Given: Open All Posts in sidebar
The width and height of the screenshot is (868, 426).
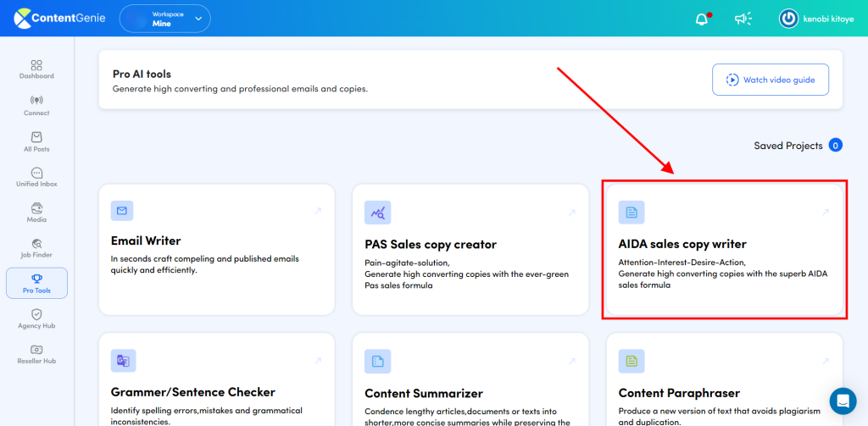Looking at the screenshot, I should click(x=36, y=142).
